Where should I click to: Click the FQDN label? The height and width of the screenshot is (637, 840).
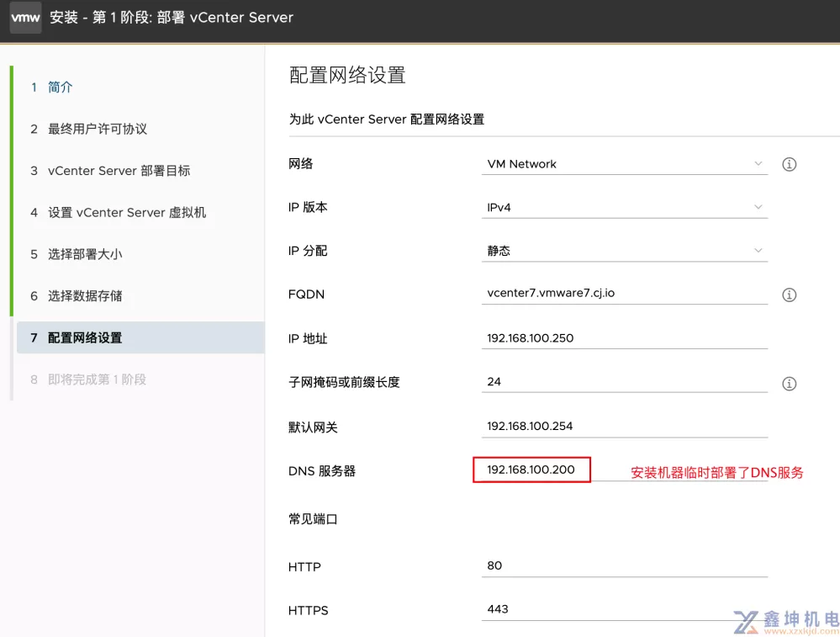[x=306, y=295]
